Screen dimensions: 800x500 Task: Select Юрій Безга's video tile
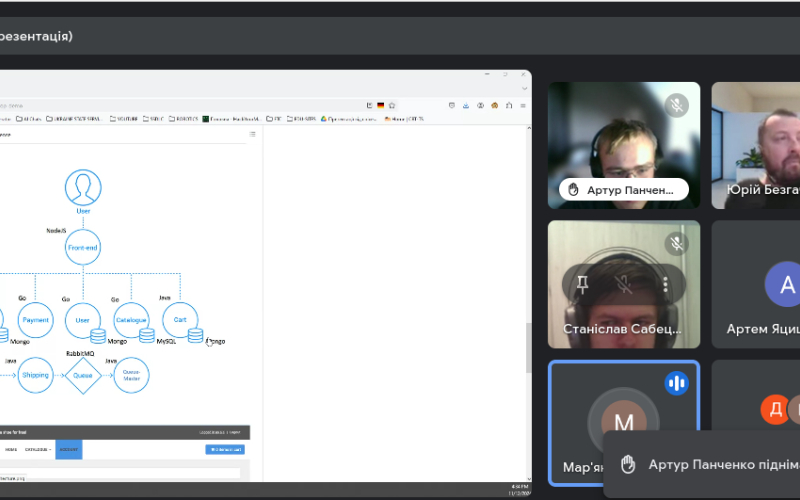(756, 145)
